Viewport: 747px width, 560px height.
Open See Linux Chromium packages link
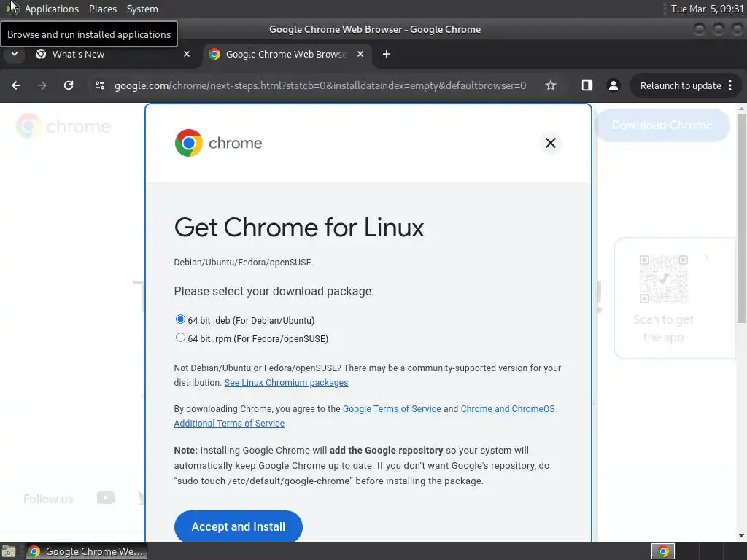tap(286, 382)
